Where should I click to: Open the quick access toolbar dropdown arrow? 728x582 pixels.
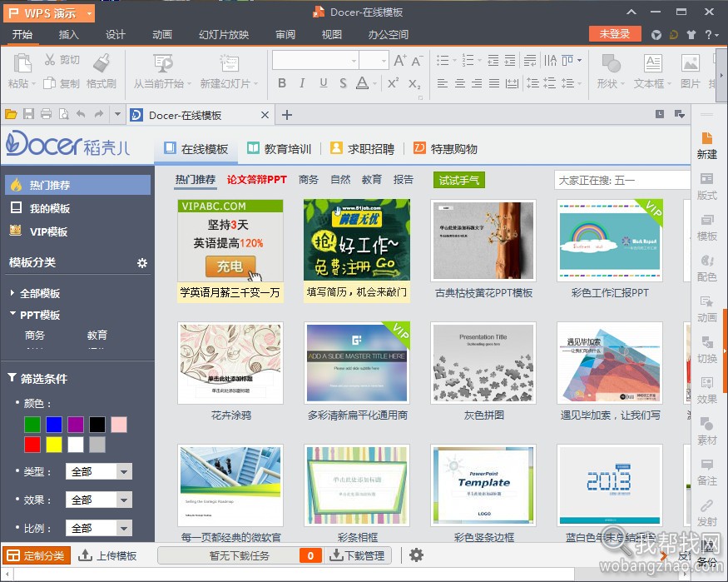[x=117, y=114]
